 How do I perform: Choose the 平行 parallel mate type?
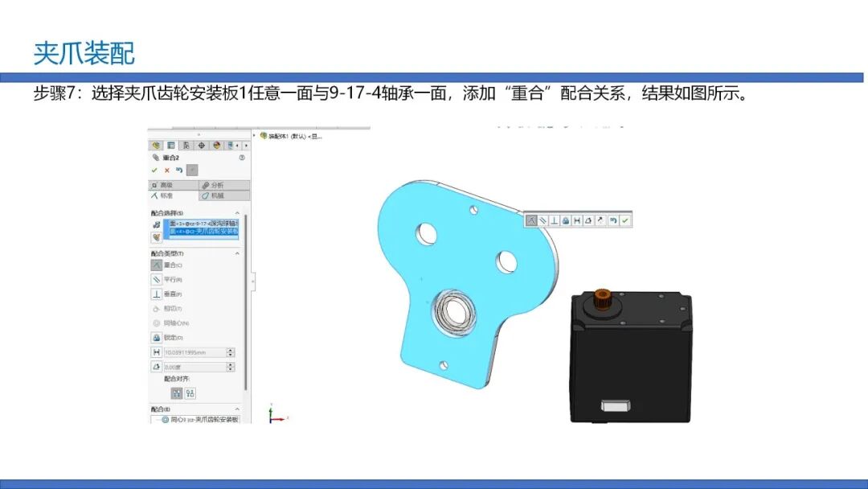pyautogui.click(x=157, y=280)
